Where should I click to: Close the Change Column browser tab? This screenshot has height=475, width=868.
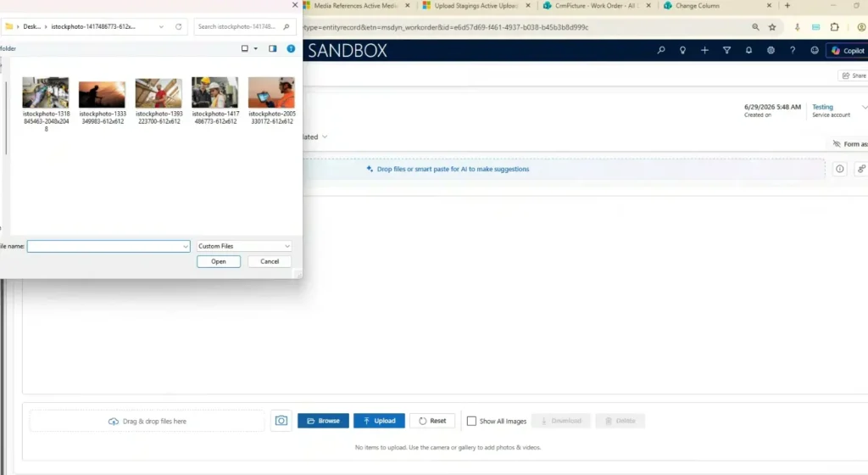tap(769, 6)
